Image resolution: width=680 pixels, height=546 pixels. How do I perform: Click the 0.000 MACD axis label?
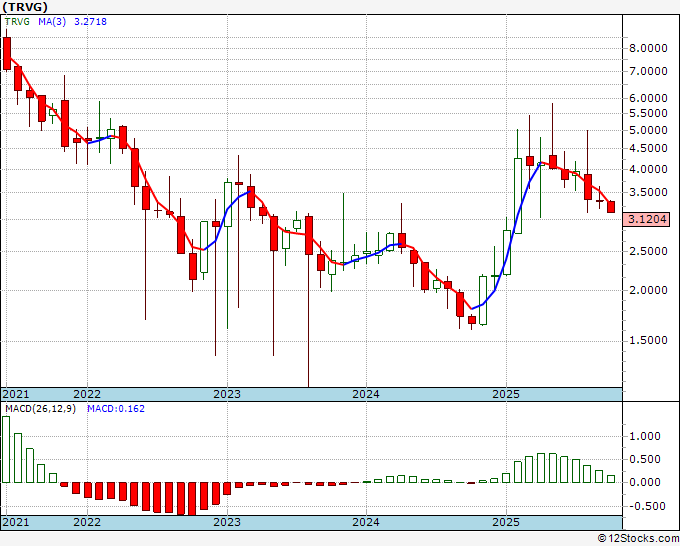pos(646,482)
